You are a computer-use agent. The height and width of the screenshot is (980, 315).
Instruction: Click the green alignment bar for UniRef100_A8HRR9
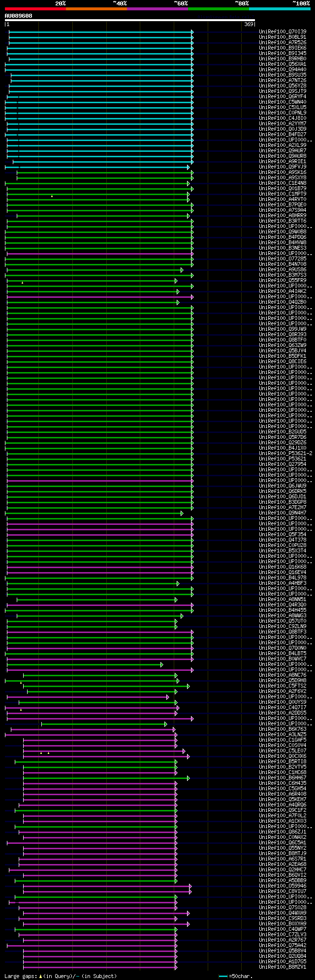pyautogui.click(x=103, y=216)
